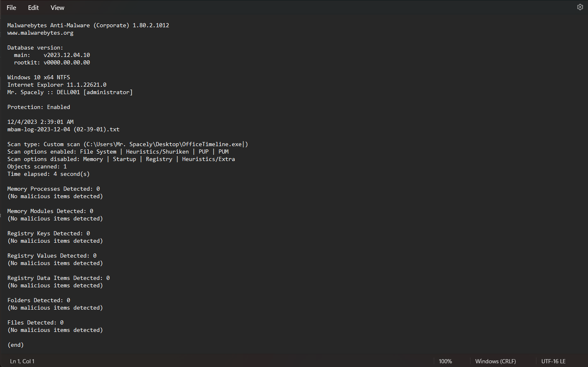Open the View menu

(x=57, y=7)
